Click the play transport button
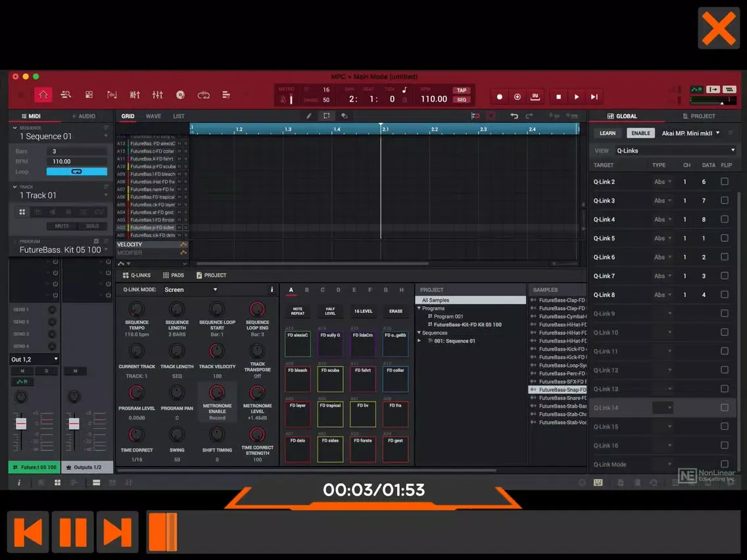 pyautogui.click(x=577, y=97)
